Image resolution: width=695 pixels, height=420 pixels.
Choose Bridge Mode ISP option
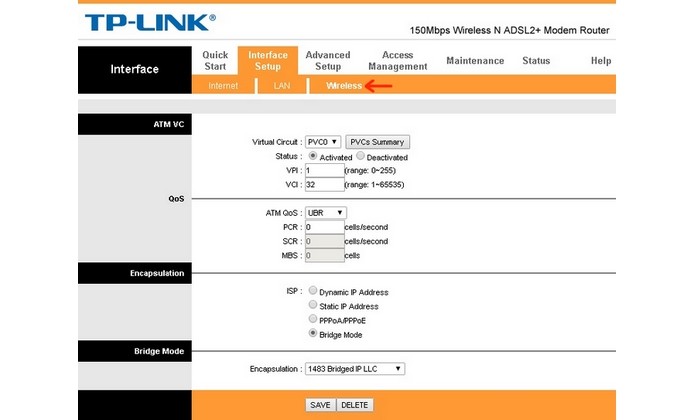coord(313,333)
